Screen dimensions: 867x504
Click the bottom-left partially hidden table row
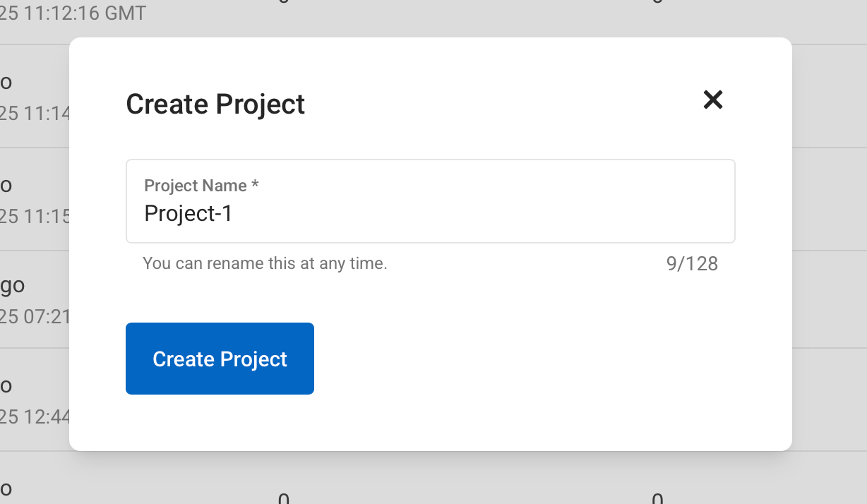(6, 488)
